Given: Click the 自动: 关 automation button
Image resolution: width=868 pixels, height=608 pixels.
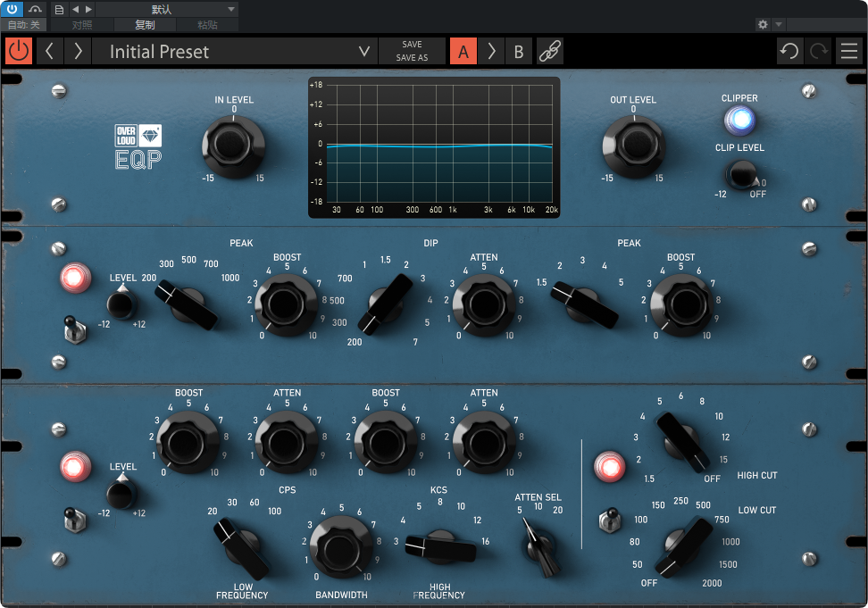Looking at the screenshot, I should point(24,25).
